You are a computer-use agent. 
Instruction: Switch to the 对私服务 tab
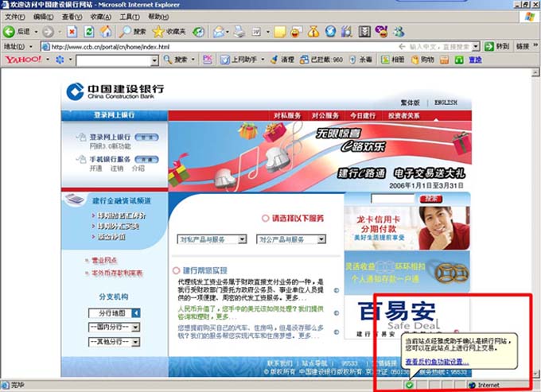coord(287,116)
